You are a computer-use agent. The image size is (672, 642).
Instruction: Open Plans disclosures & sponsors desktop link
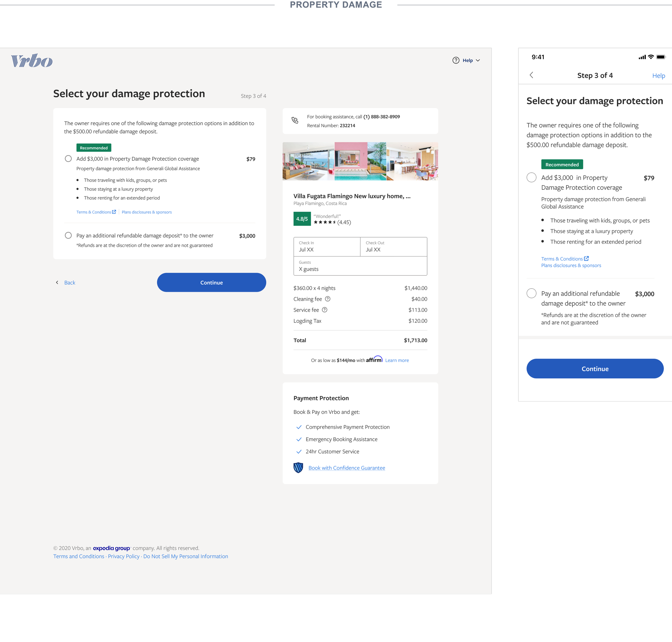[x=146, y=212]
